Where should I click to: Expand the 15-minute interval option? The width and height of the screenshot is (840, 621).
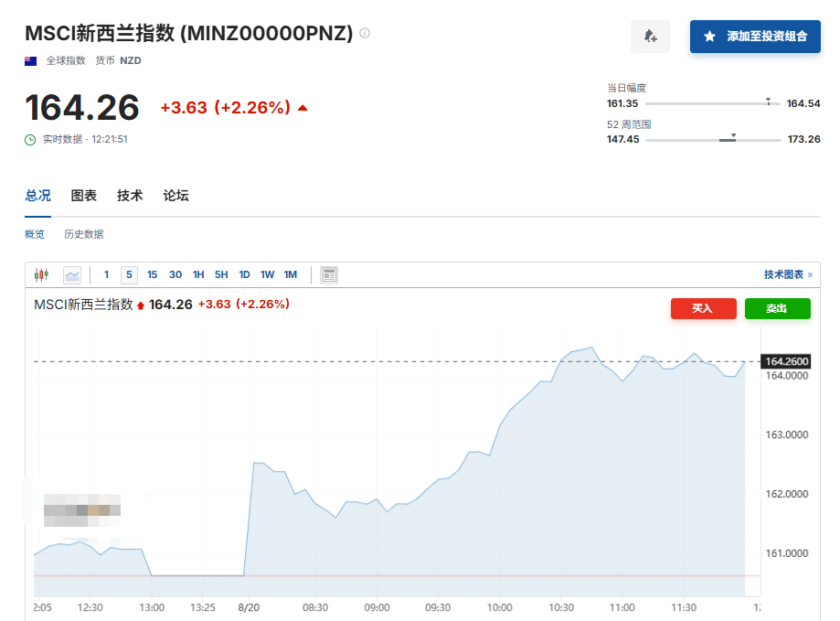(x=151, y=274)
